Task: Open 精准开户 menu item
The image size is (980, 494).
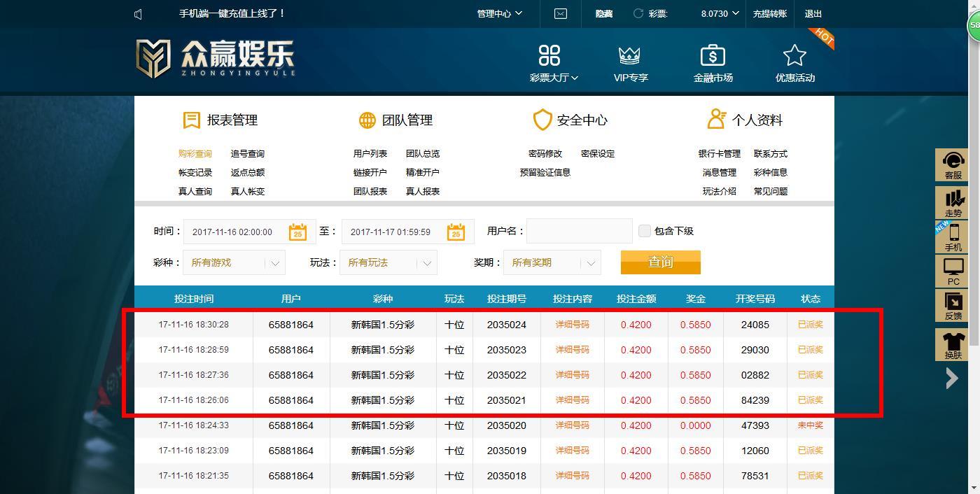Action: click(x=423, y=173)
